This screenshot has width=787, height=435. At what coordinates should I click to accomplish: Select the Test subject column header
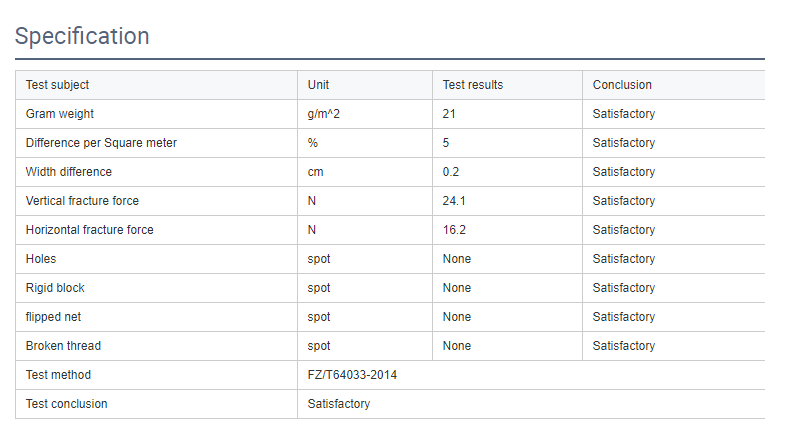click(x=57, y=85)
